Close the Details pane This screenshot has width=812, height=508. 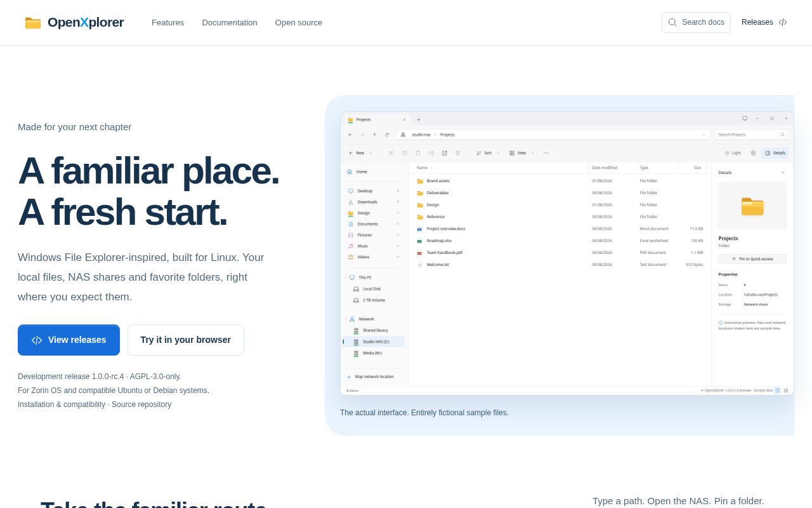[x=783, y=173]
